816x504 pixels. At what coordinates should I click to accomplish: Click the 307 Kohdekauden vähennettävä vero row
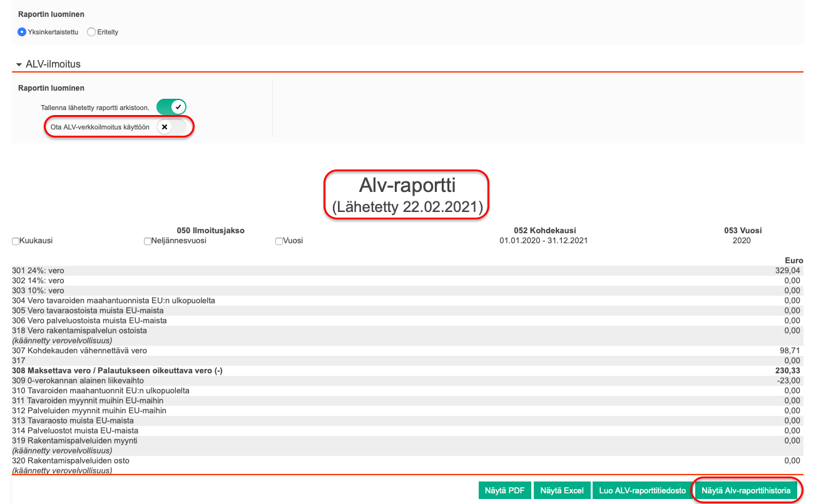79,351
